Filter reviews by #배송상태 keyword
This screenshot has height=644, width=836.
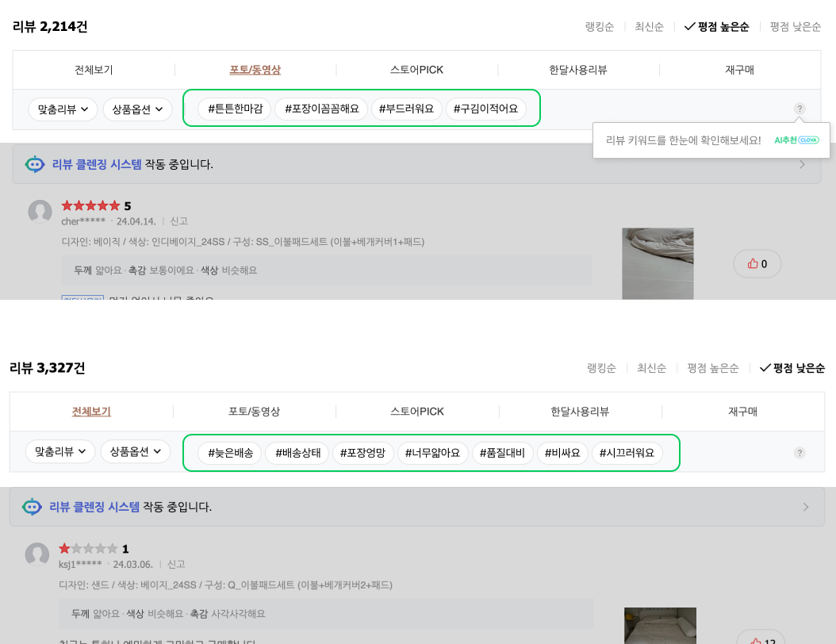point(297,453)
